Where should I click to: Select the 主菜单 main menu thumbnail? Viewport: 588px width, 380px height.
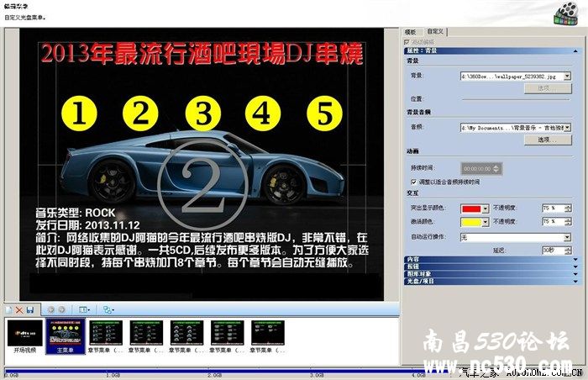coord(66,336)
